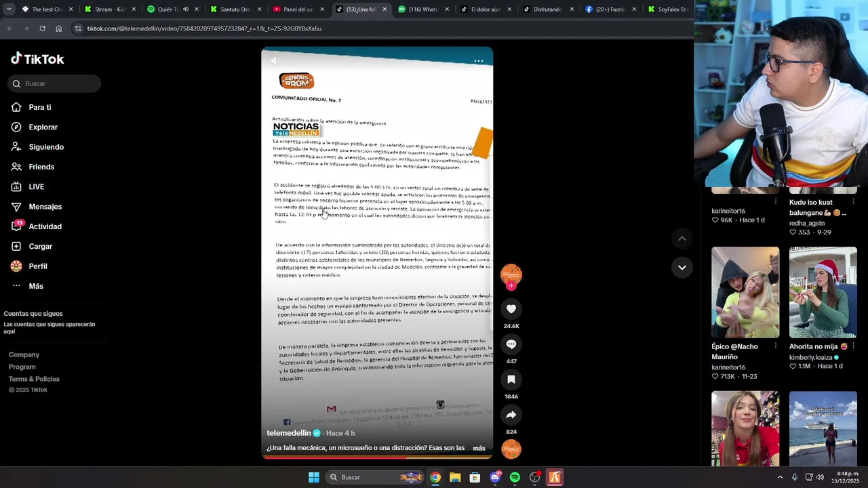Open the Cargar upload page
This screenshot has width=868, height=488.
click(32, 246)
